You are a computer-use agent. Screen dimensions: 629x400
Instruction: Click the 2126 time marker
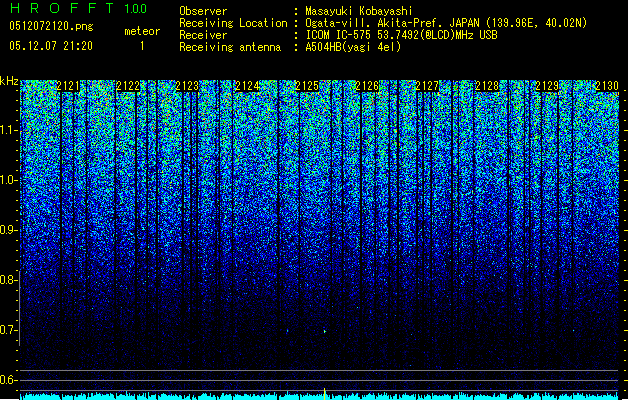(x=367, y=86)
